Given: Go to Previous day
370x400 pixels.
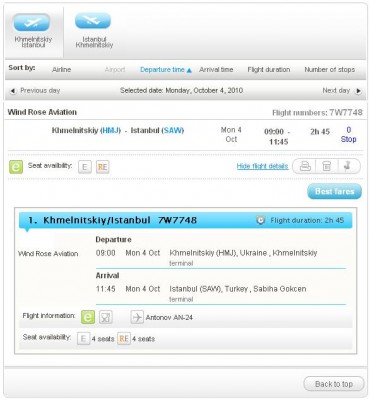Looking at the screenshot, I should pyautogui.click(x=40, y=90).
